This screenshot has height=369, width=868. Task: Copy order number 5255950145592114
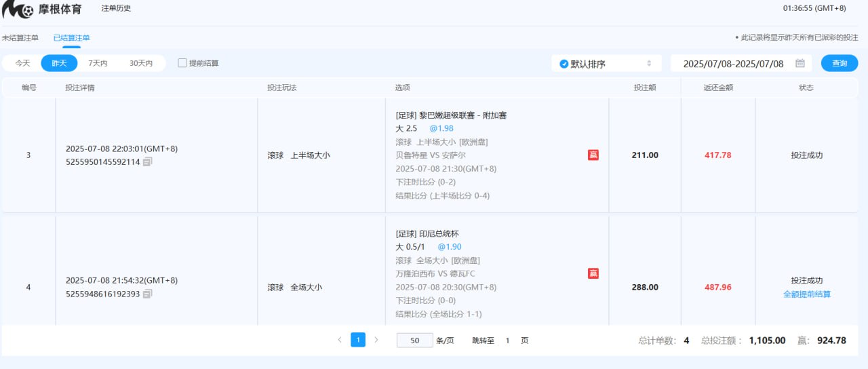(x=148, y=162)
